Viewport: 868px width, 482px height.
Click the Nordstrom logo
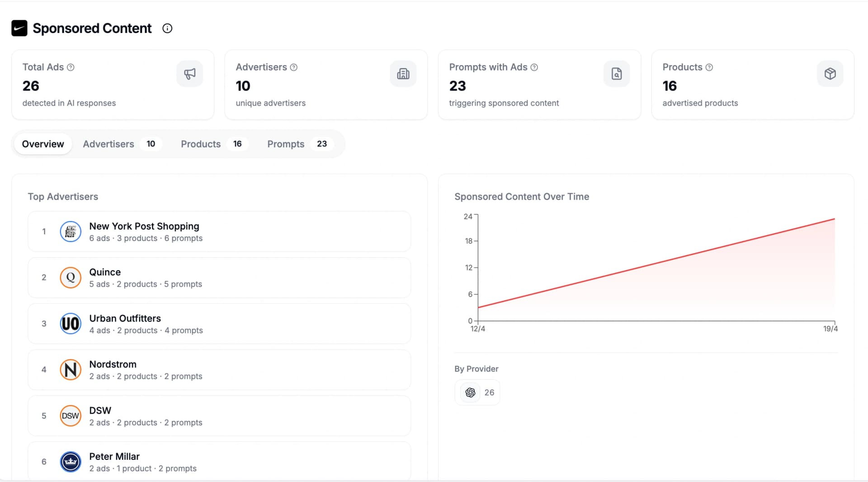(x=71, y=370)
